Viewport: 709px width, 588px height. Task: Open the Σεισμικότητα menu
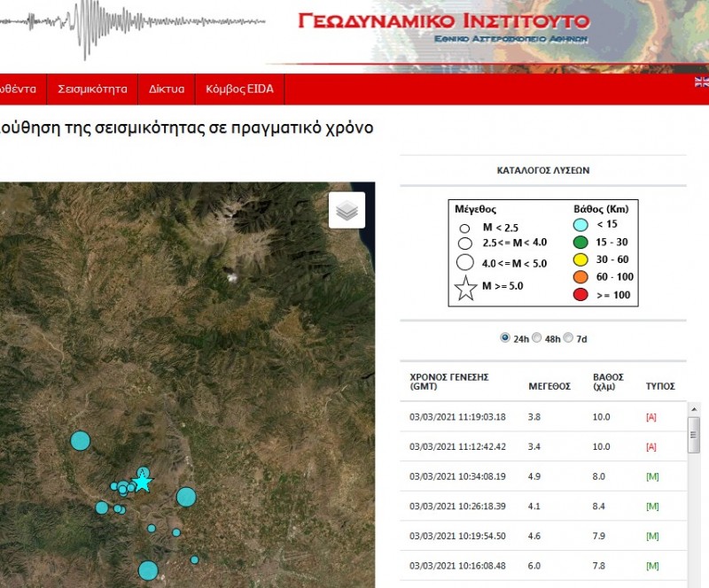[92, 89]
